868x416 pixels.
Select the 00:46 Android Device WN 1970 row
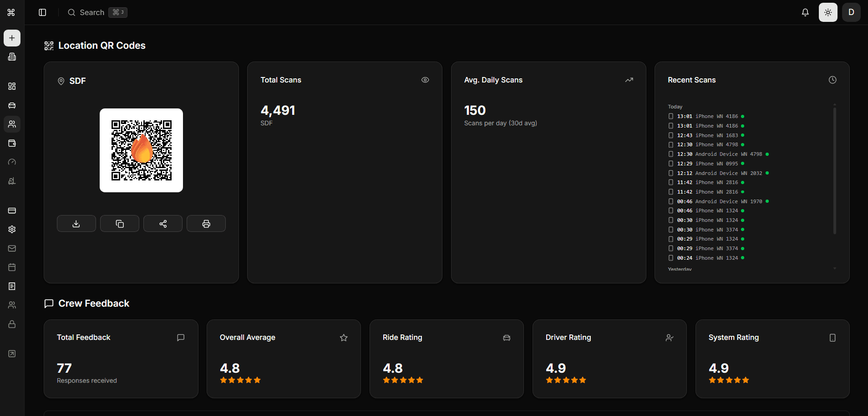click(719, 201)
